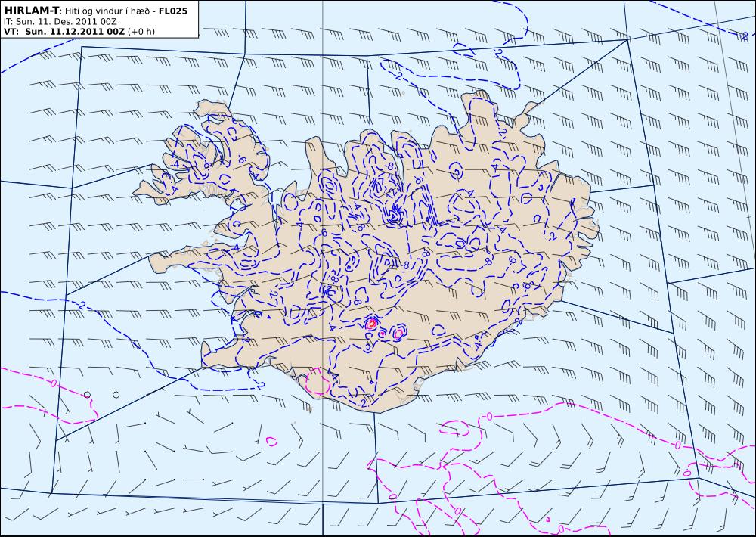This screenshot has width=756, height=537.
Task: Click the eastern calm-wind circle southwest of Iceland
Action: tap(116, 395)
